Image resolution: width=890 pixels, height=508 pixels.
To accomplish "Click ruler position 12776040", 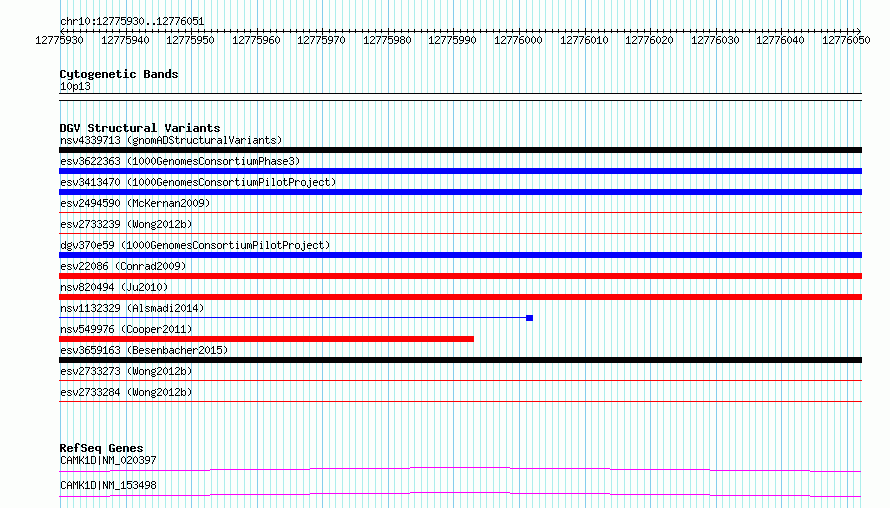I will point(780,40).
